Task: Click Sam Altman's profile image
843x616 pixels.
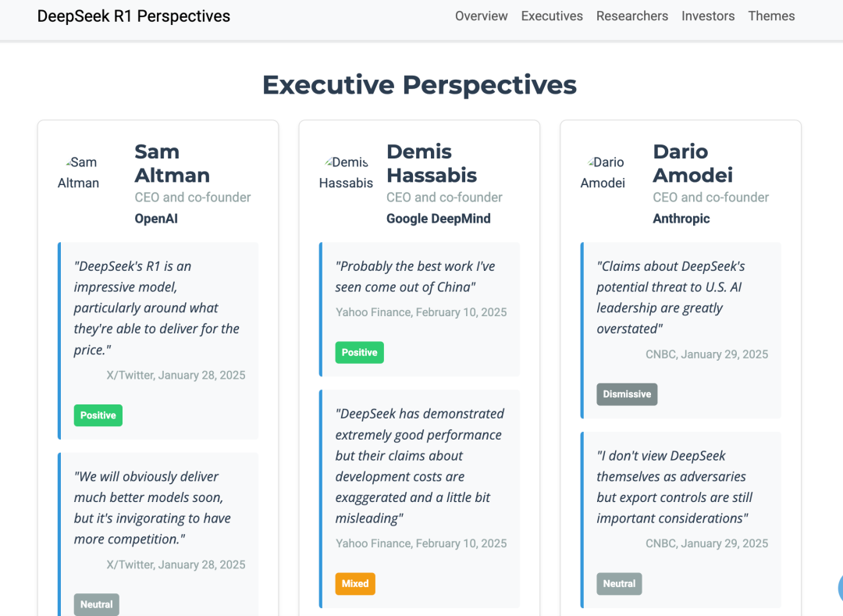Action: (x=78, y=173)
